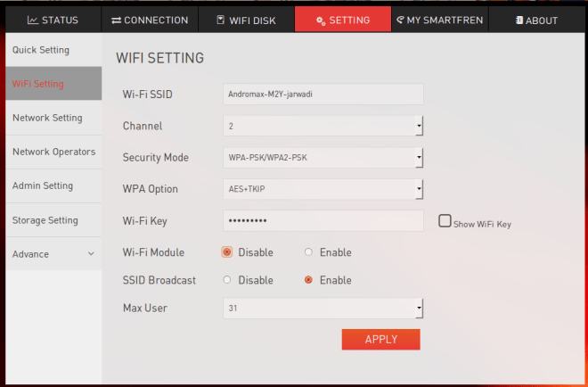Click the Wi-Fi Key label
The image size is (588, 387).
tap(144, 221)
